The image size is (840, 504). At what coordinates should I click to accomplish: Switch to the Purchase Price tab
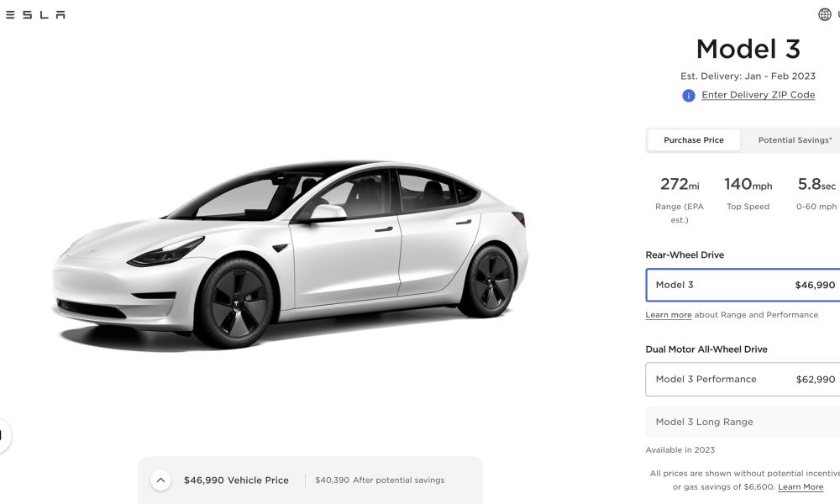click(694, 139)
